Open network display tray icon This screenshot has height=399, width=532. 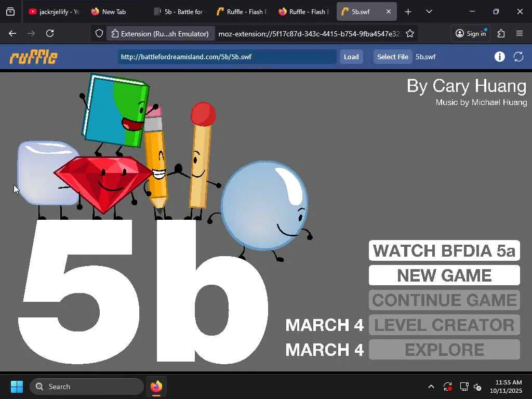(x=464, y=387)
